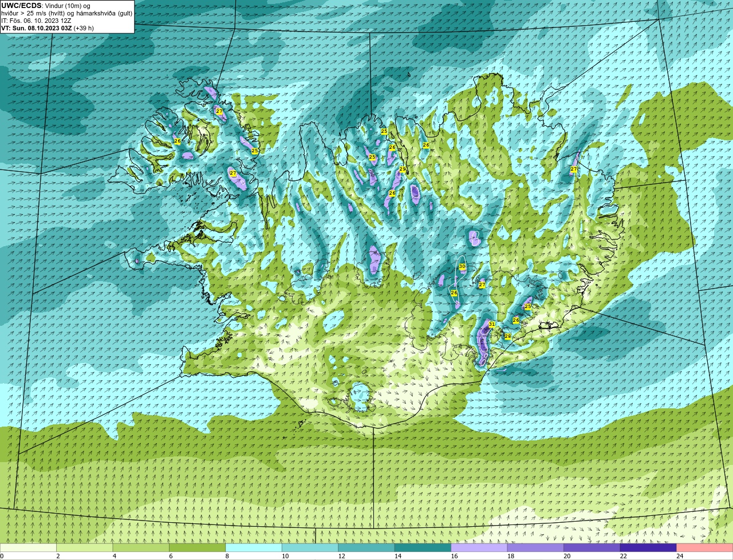
Task: Click the 'UWC/ECDS: Vindur (10m) og' title line
Action: point(46,6)
